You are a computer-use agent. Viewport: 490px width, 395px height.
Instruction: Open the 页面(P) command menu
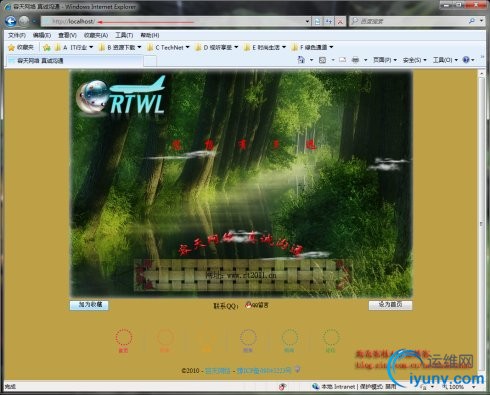[x=385, y=60]
